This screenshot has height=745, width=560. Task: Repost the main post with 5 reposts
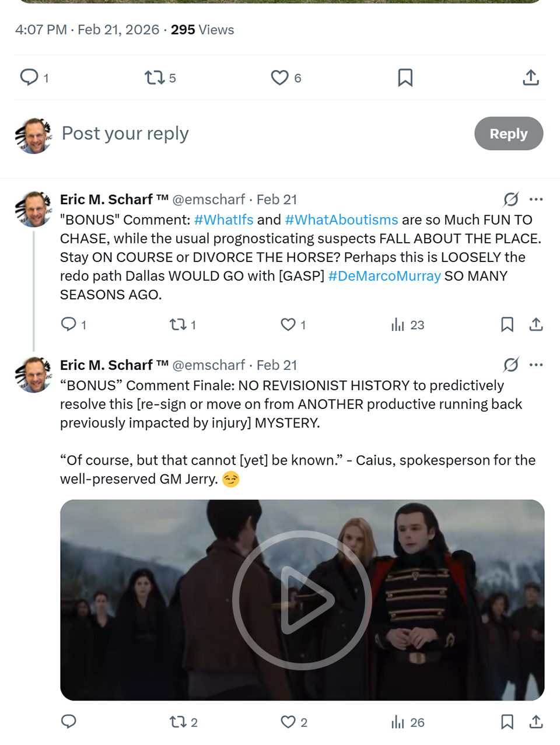click(155, 78)
